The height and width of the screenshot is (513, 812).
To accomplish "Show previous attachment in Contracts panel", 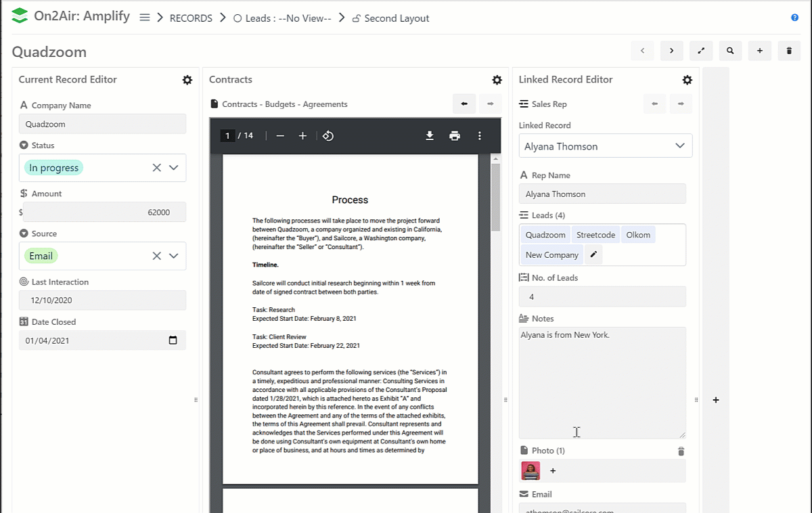I will [x=464, y=104].
